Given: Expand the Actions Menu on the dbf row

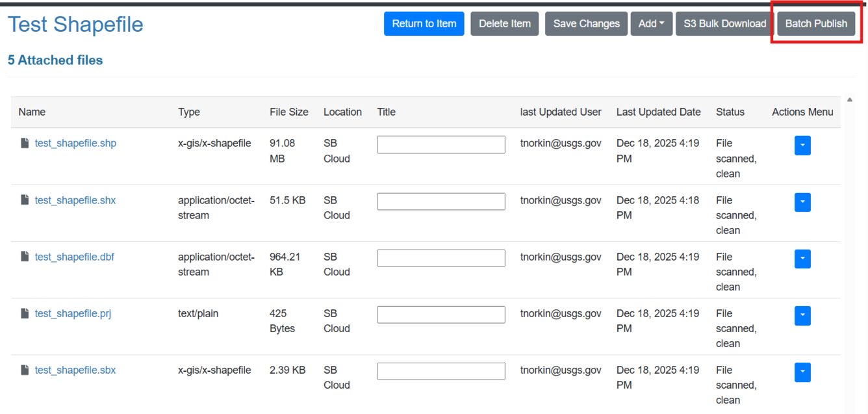Looking at the screenshot, I should point(802,259).
